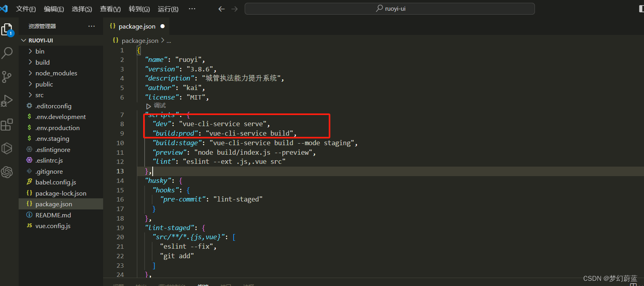This screenshot has height=286, width=644.
Task: Open the Explorer view in activity bar
Action: coord(7,29)
